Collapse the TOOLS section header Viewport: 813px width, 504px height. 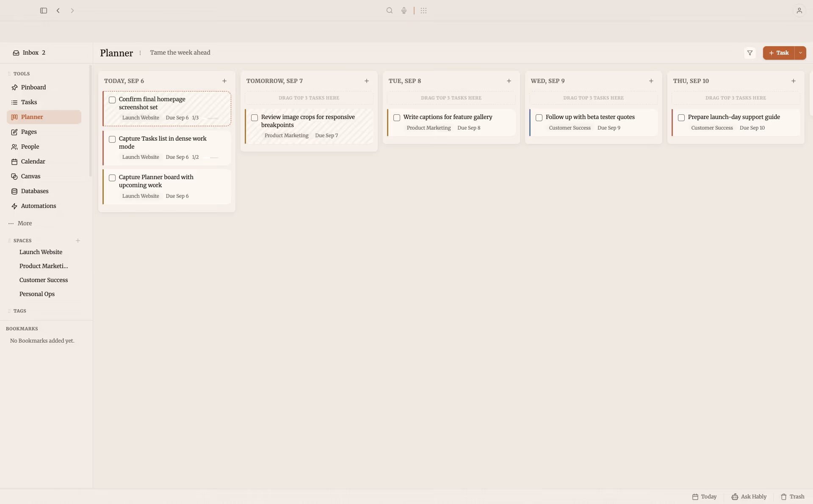pos(21,74)
